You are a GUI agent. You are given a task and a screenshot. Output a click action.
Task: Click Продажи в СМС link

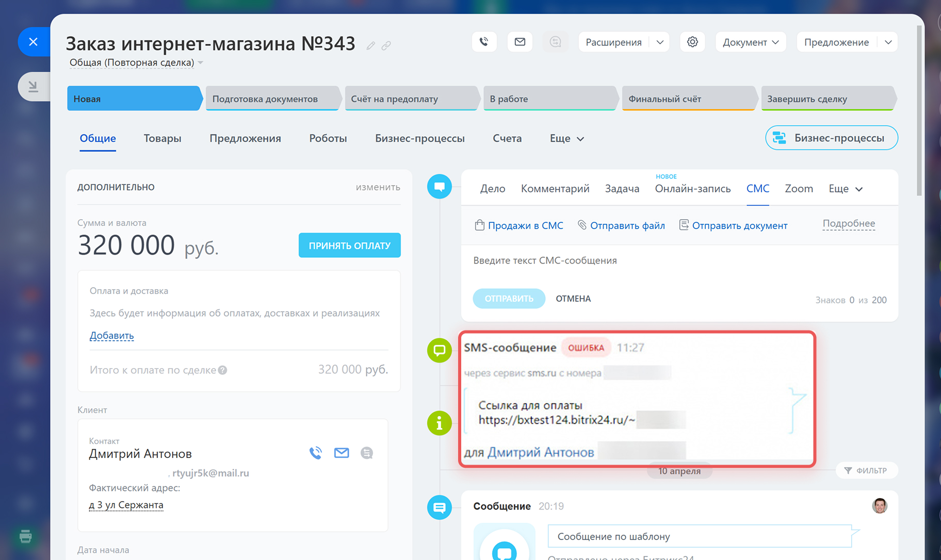[519, 225]
